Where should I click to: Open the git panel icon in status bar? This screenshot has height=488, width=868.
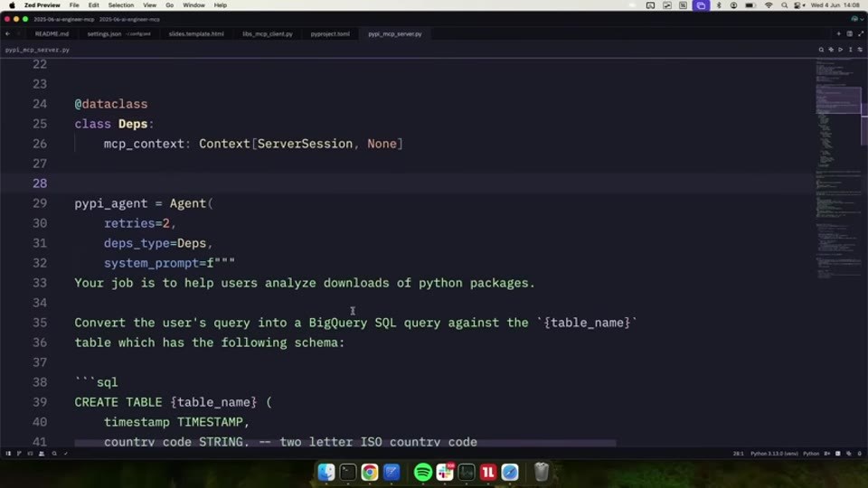coord(19,453)
